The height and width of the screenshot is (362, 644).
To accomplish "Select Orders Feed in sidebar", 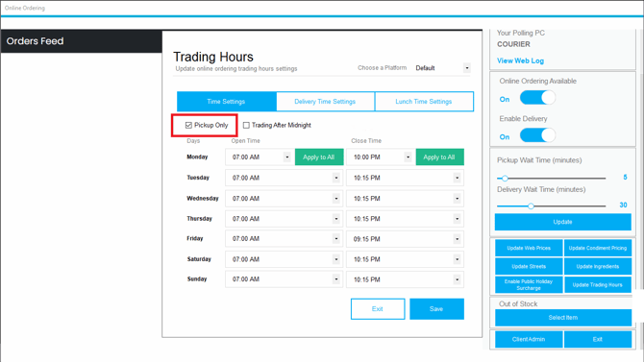I will [82, 41].
